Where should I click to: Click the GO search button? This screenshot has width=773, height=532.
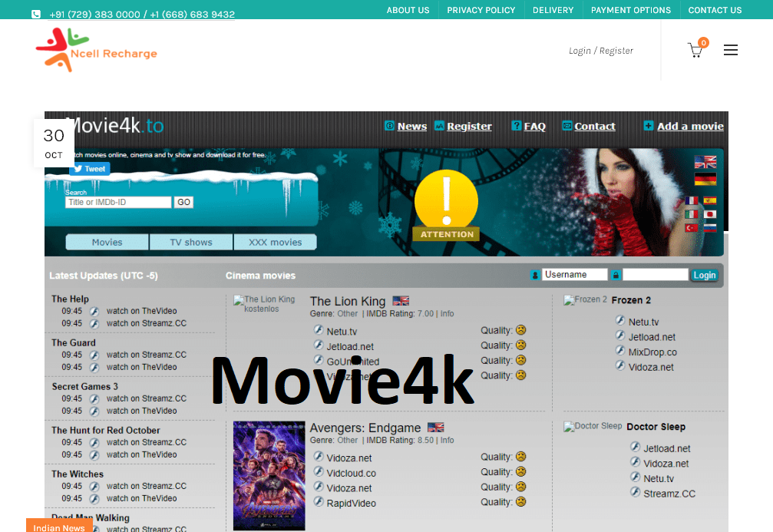(183, 202)
